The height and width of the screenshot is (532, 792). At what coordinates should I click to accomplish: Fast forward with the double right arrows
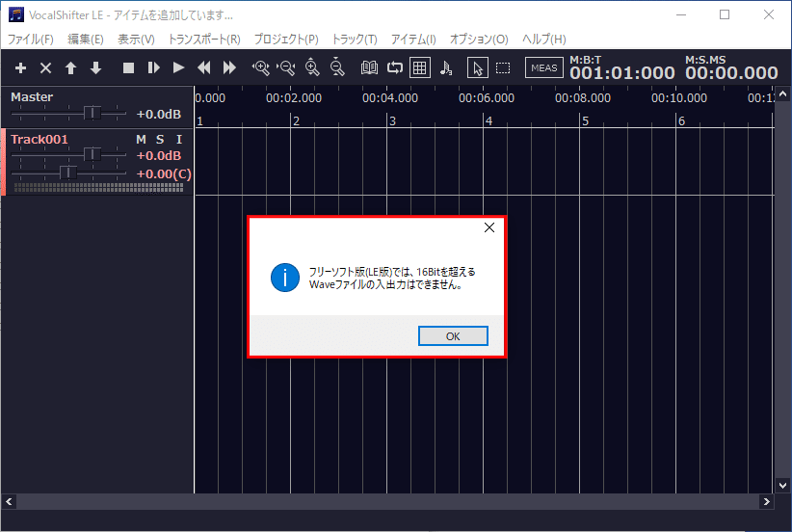(229, 67)
